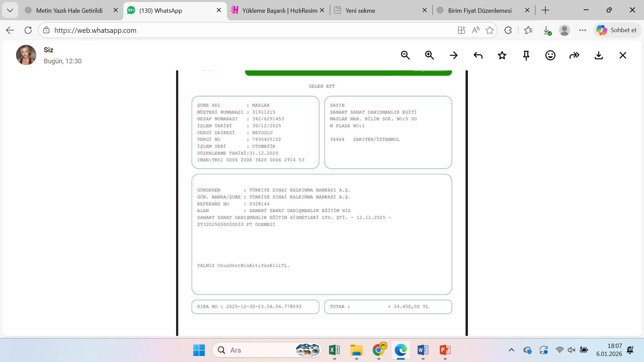The image size is (644, 362).
Task: Close the Yükleme Başarılı HızlıResim tab
Action: click(322, 10)
